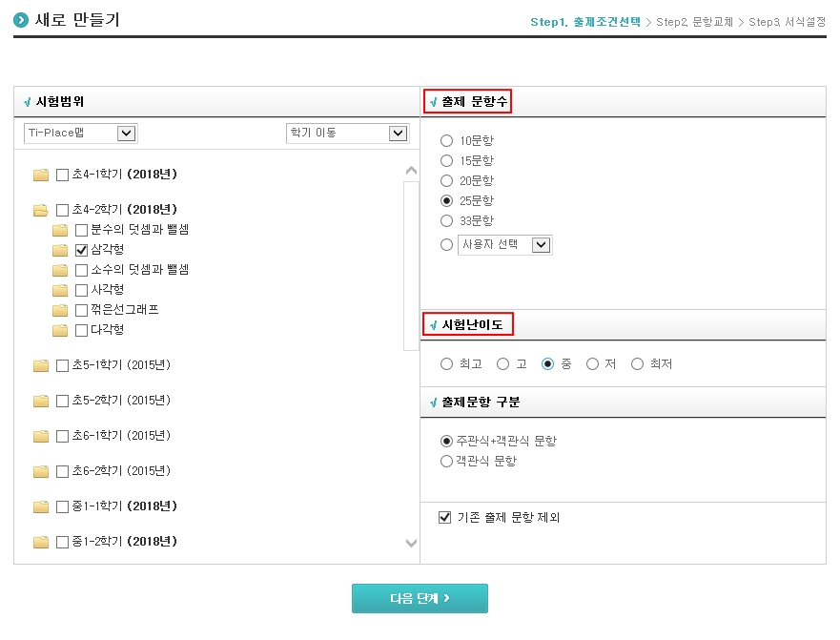Select the 33문항 radio button

click(446, 221)
